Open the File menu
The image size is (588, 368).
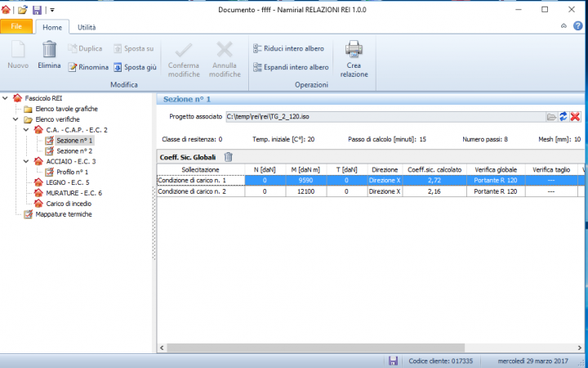tap(16, 27)
